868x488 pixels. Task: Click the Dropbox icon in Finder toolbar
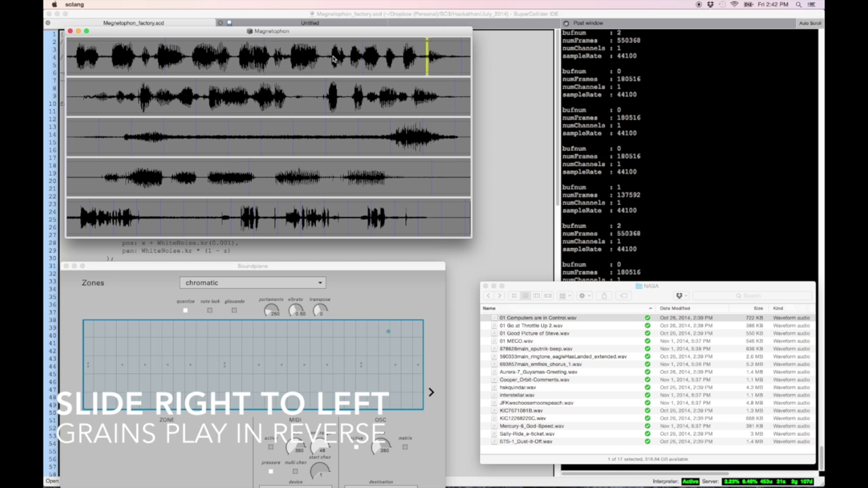point(681,296)
